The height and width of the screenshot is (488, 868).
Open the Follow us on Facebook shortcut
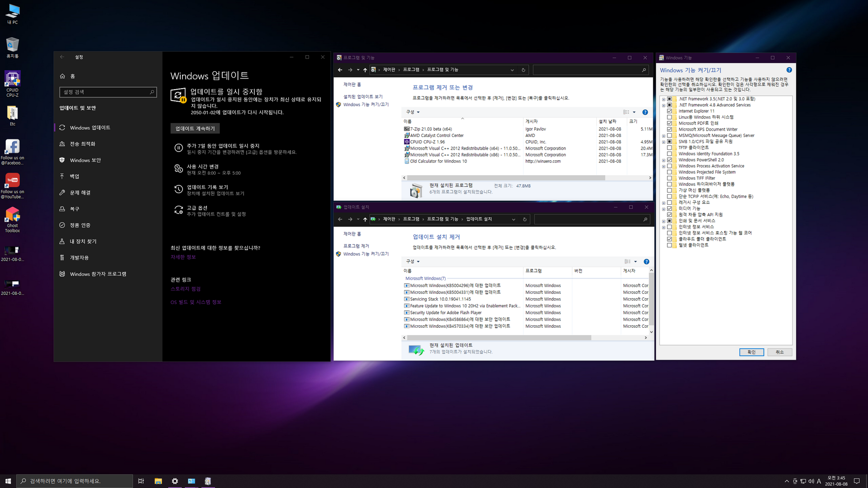click(x=13, y=152)
